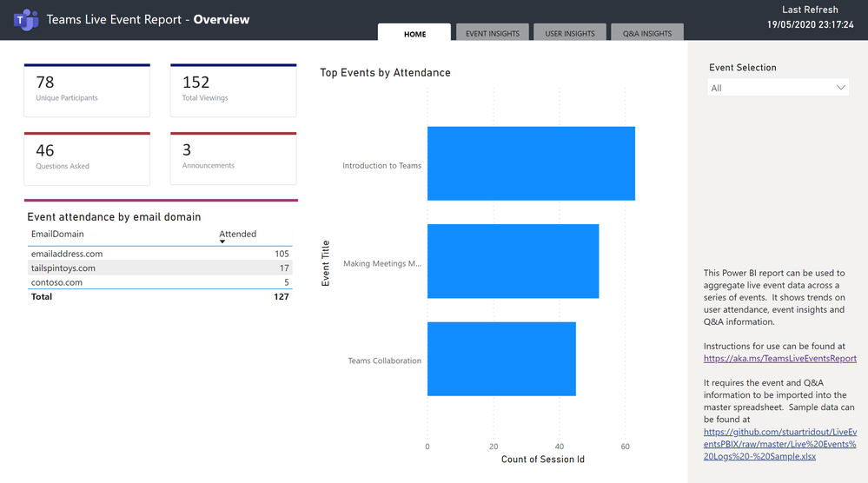This screenshot has width=868, height=483.
Task: Select the Teams Collaboration bar
Action: (501, 359)
